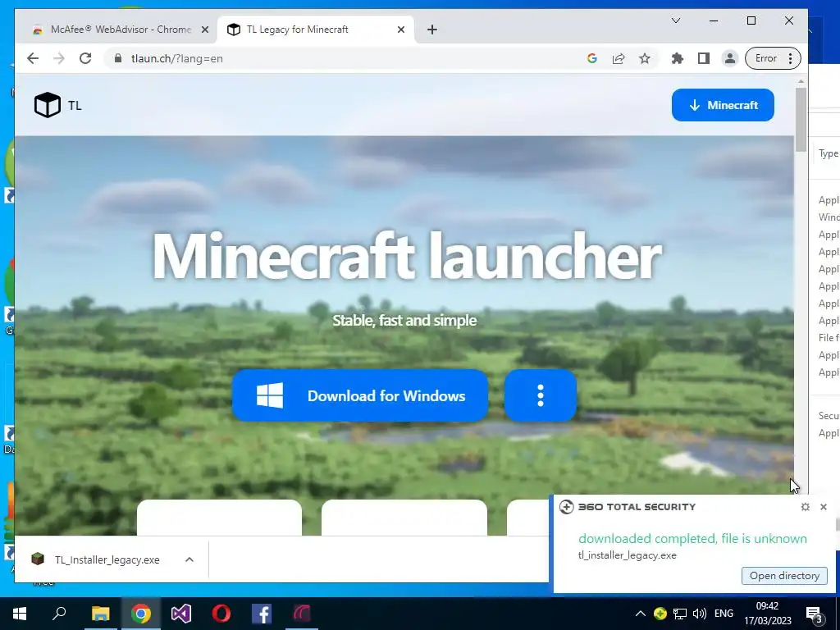Open the Extensions puzzle icon
Viewport: 840px width, 630px height.
click(677, 58)
